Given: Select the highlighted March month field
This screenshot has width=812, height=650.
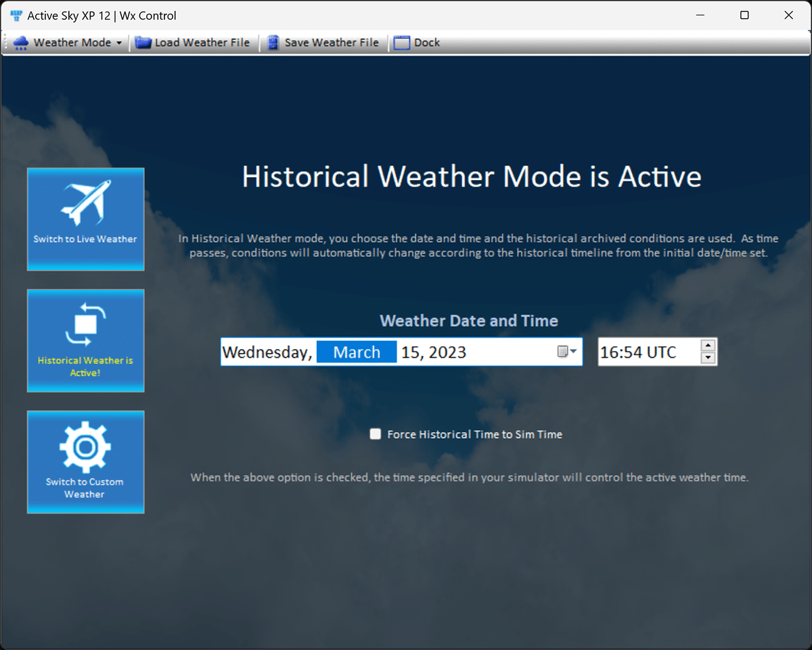Looking at the screenshot, I should point(357,352).
